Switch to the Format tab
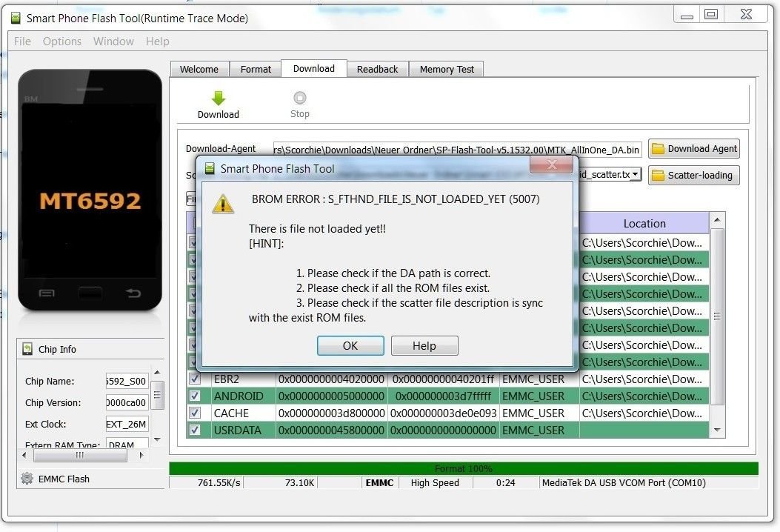The image size is (780, 532). pyautogui.click(x=256, y=69)
